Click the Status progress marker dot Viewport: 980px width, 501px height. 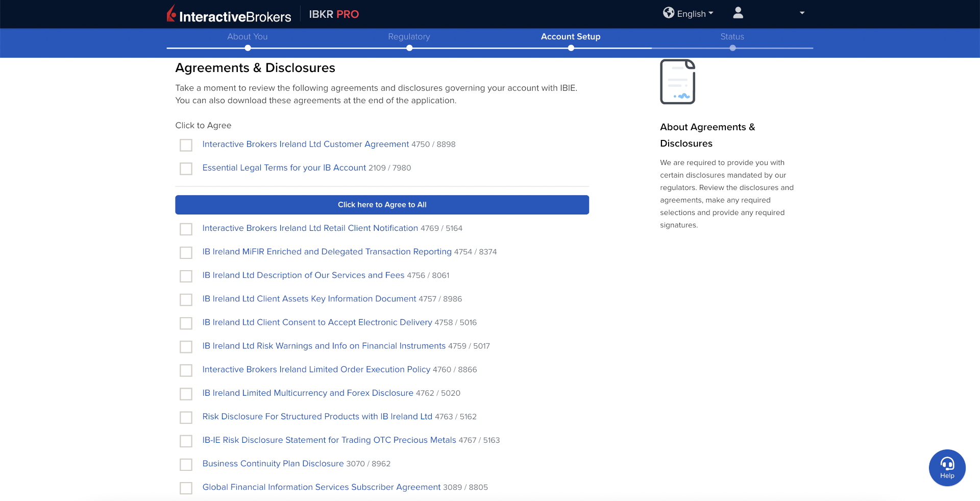pos(732,48)
